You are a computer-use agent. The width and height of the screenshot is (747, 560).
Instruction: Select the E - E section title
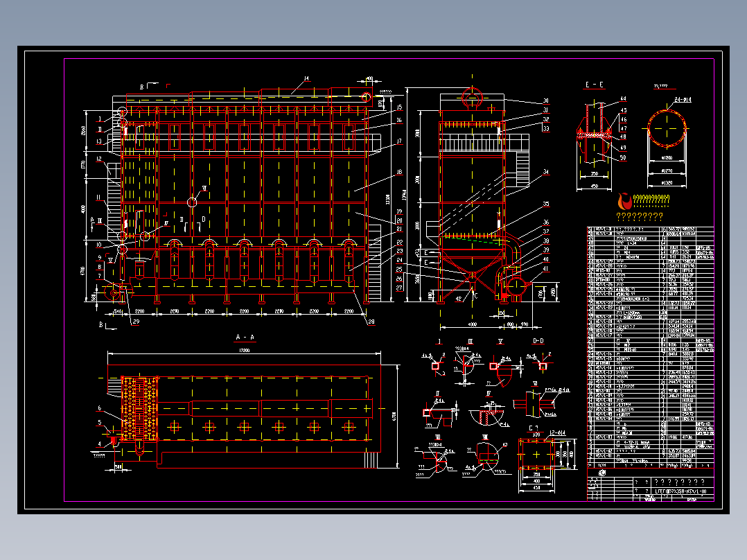[595, 85]
